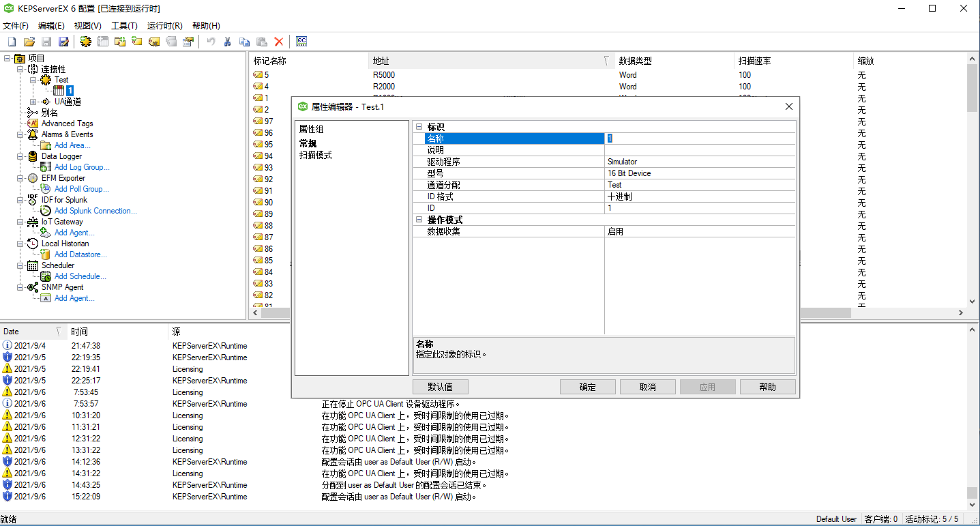
Task: Click the 取消 button
Action: coord(648,387)
